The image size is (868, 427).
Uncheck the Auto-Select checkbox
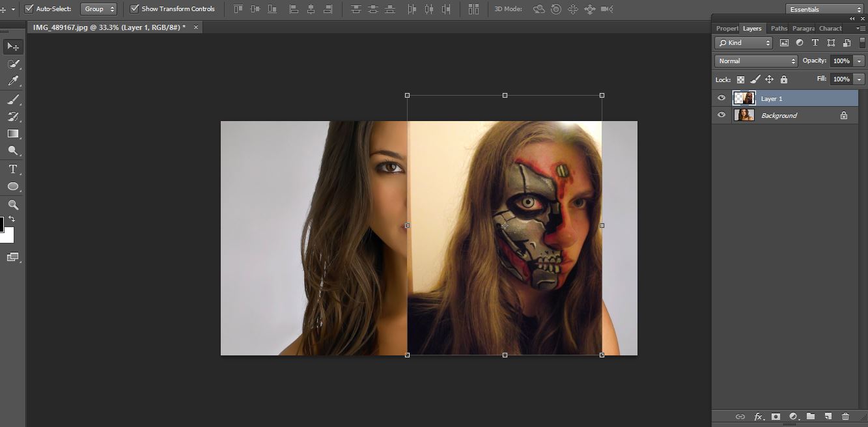(x=29, y=9)
